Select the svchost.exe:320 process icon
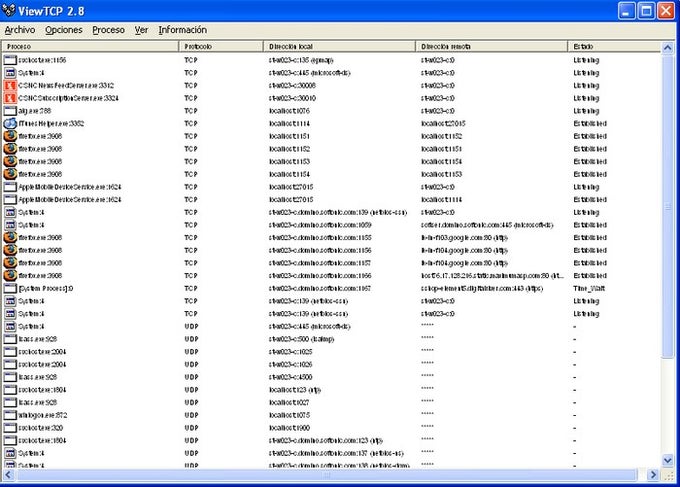680x487 pixels. 10,428
